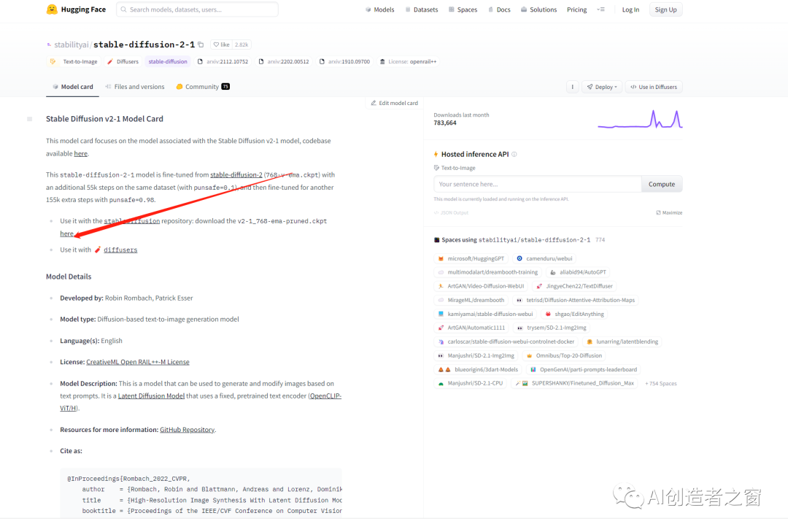
Task: Open MirageML/dreambooth space
Action: (471, 300)
